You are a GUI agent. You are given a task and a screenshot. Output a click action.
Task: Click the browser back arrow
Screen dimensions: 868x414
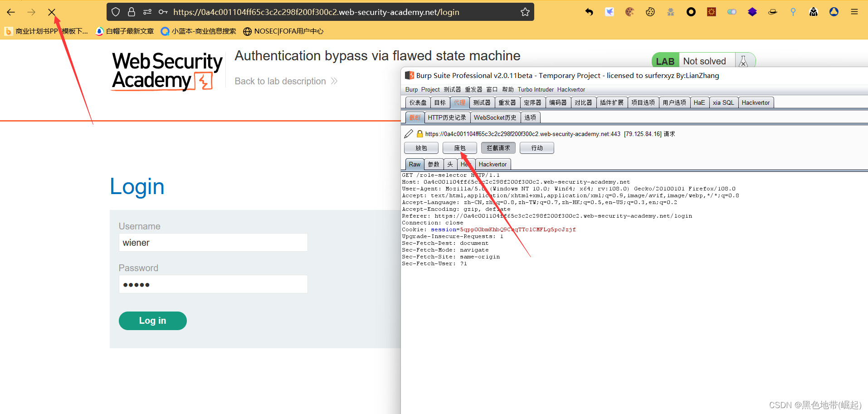tap(11, 12)
